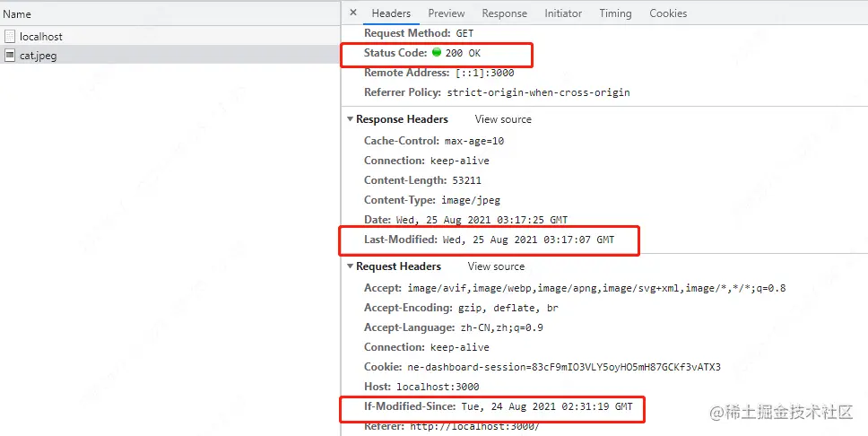Click the Response Headers section title
868x436 pixels.
402,119
